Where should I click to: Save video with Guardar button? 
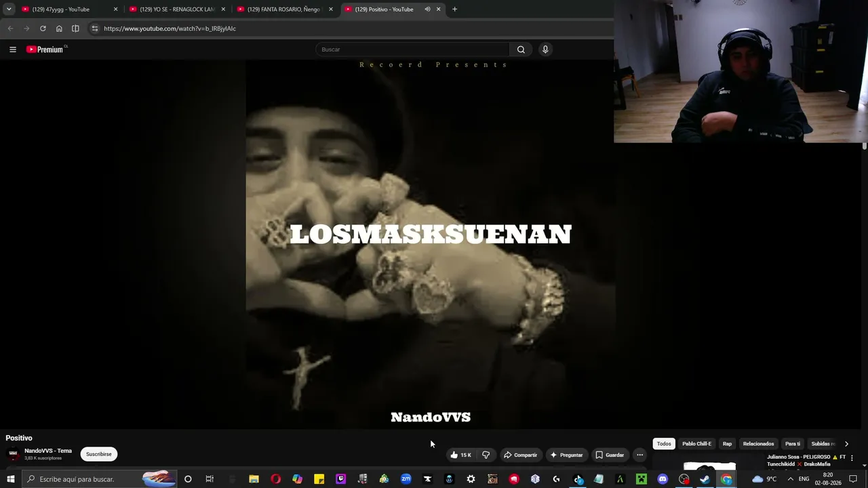click(x=610, y=455)
